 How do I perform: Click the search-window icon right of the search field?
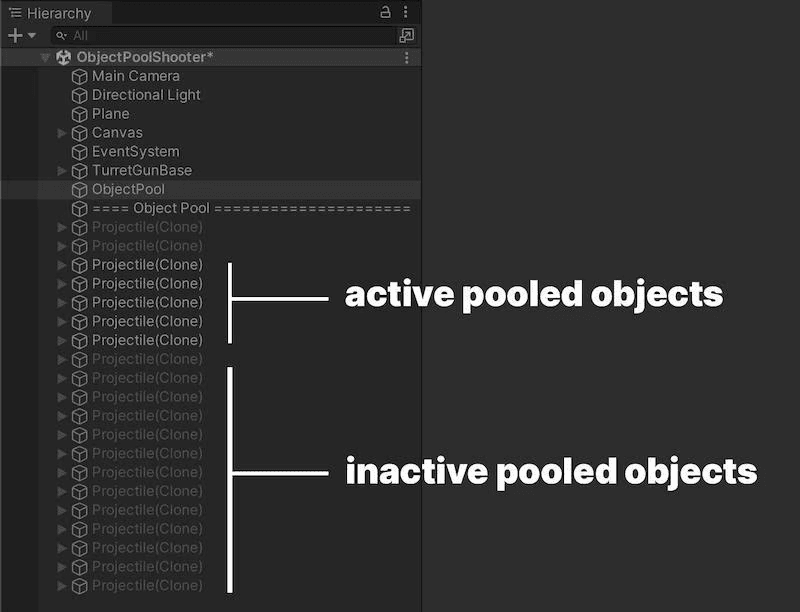[406, 35]
